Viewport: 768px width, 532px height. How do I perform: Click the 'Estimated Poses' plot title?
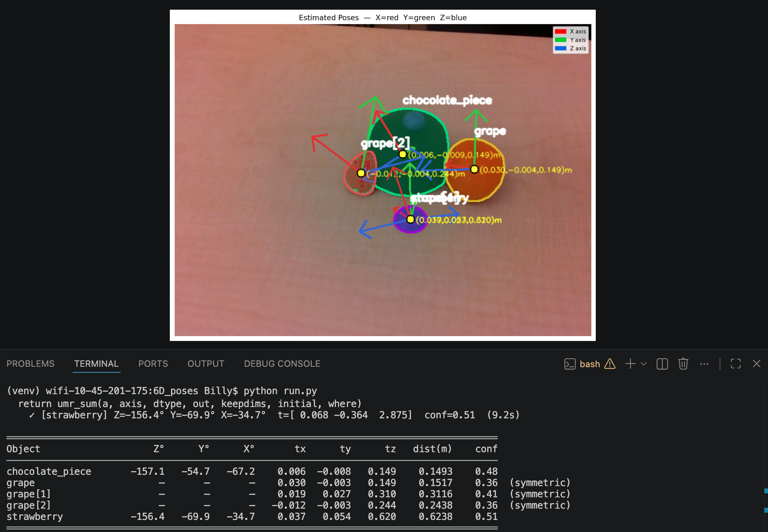coord(382,18)
